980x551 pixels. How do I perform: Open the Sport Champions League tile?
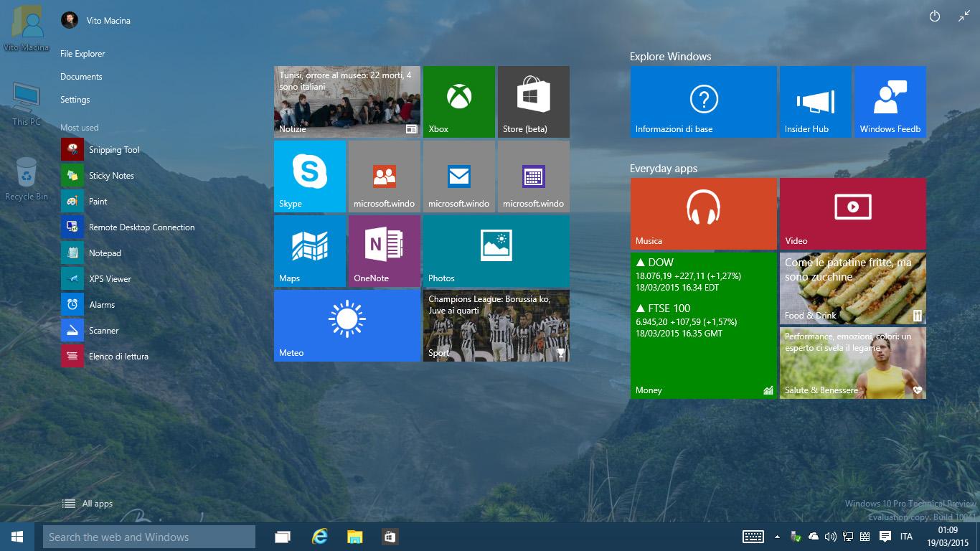[496, 326]
